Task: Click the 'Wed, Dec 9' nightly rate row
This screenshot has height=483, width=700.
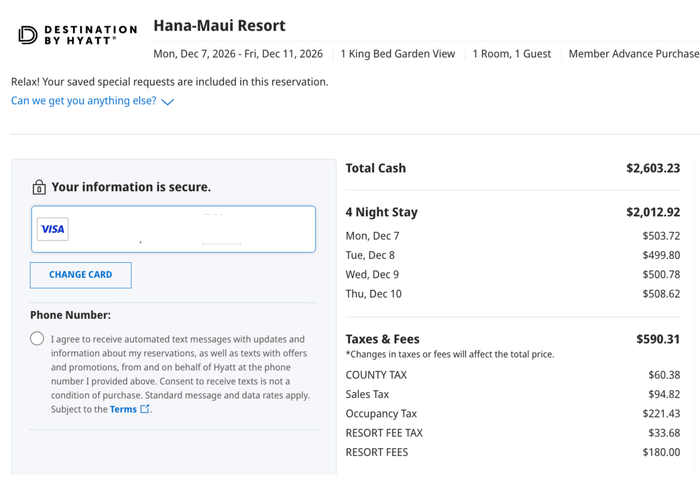Action: click(512, 275)
